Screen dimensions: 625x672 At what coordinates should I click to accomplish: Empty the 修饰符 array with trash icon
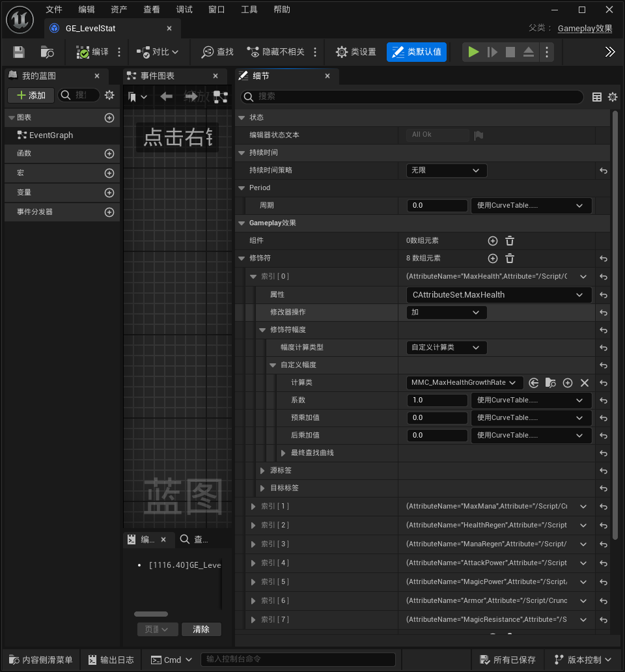coord(509,259)
